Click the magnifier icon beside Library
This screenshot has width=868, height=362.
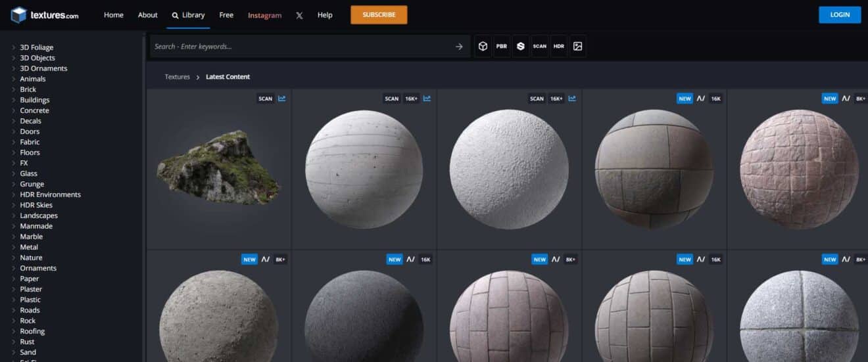click(x=175, y=15)
